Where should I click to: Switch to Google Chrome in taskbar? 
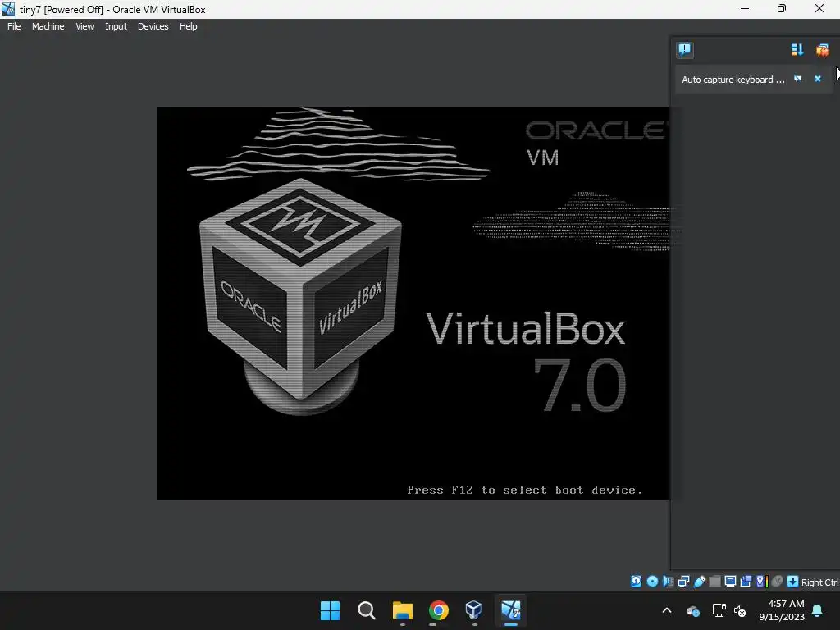point(438,610)
